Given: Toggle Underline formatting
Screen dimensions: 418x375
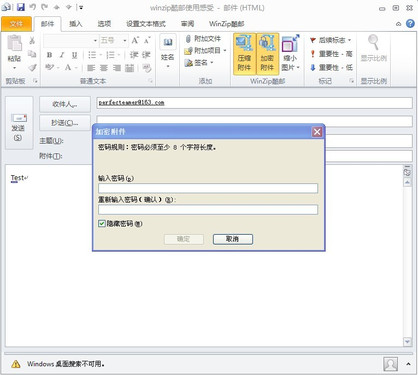Looking at the screenshot, I should click(x=74, y=55).
